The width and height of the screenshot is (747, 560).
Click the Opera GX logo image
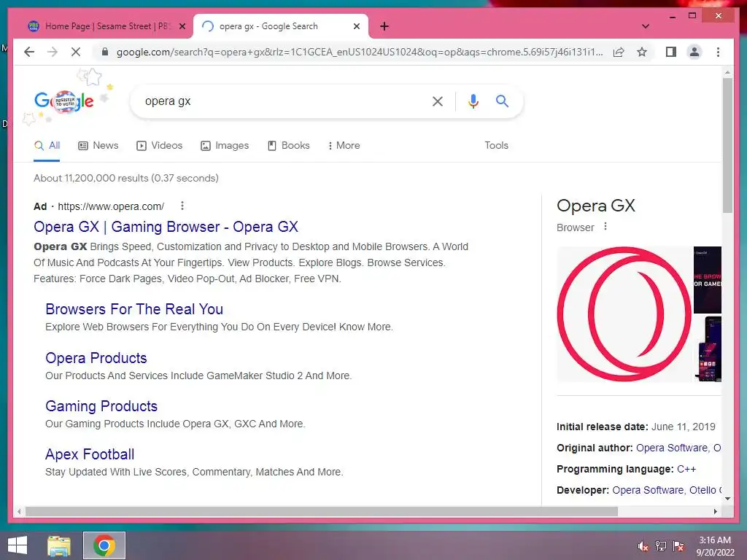pyautogui.click(x=624, y=314)
